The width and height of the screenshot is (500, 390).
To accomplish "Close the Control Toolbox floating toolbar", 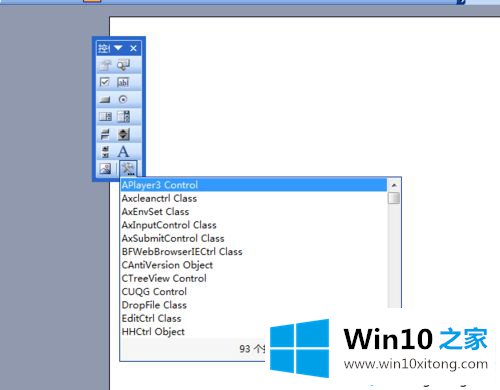I will coord(133,49).
